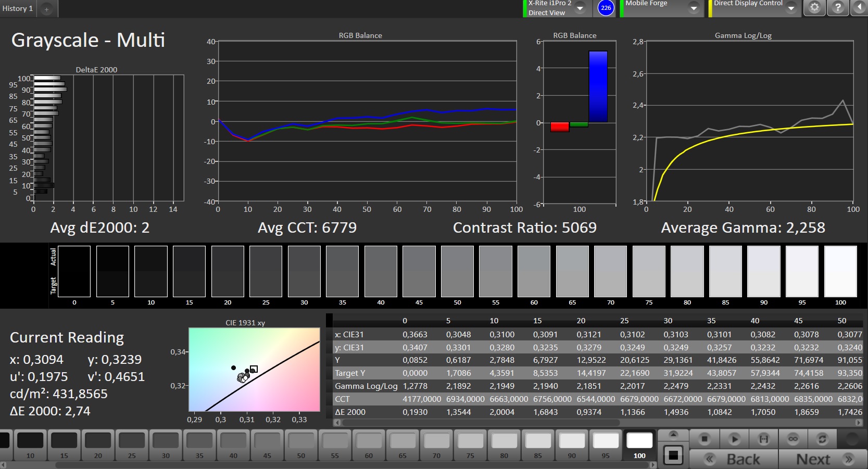Open X-Rite i1Pro 2 meter dropdown
The width and height of the screenshot is (868, 469).
[580, 8]
